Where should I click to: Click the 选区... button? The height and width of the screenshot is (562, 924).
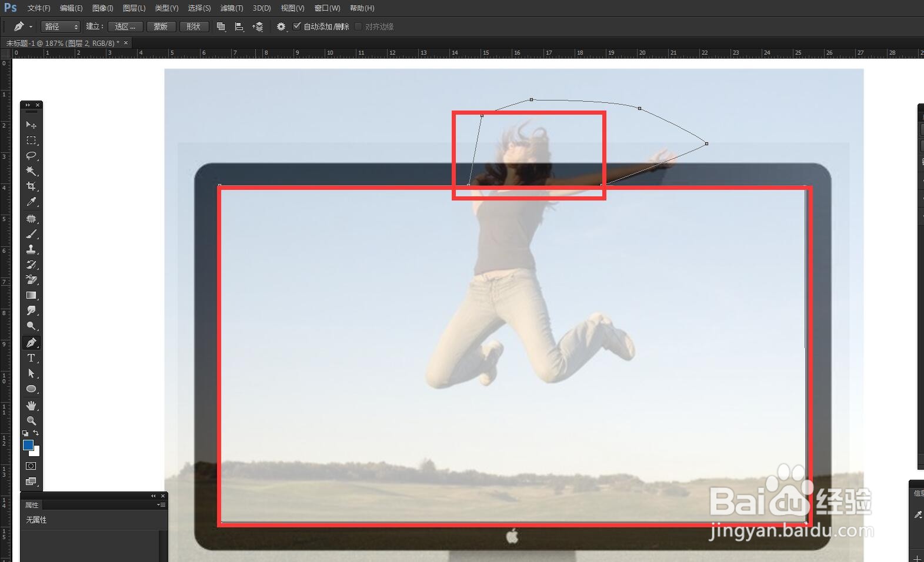pos(125,26)
